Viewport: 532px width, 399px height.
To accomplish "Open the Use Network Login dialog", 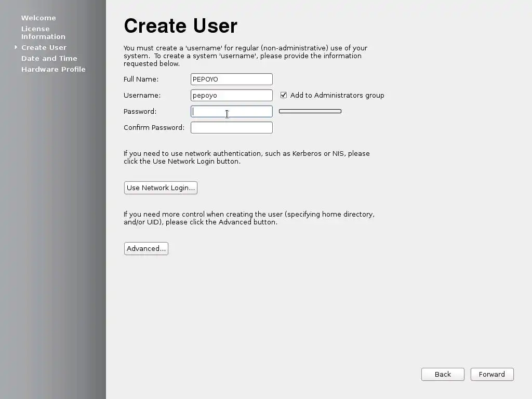I will (161, 188).
